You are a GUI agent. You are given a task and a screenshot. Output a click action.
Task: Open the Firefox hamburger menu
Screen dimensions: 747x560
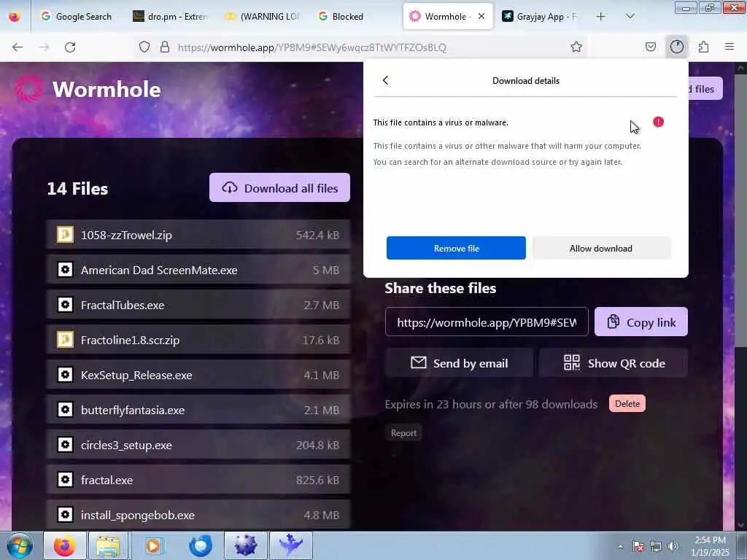(x=729, y=47)
